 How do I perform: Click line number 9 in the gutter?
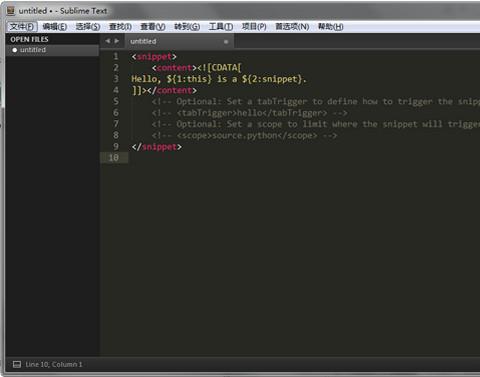(x=116, y=147)
